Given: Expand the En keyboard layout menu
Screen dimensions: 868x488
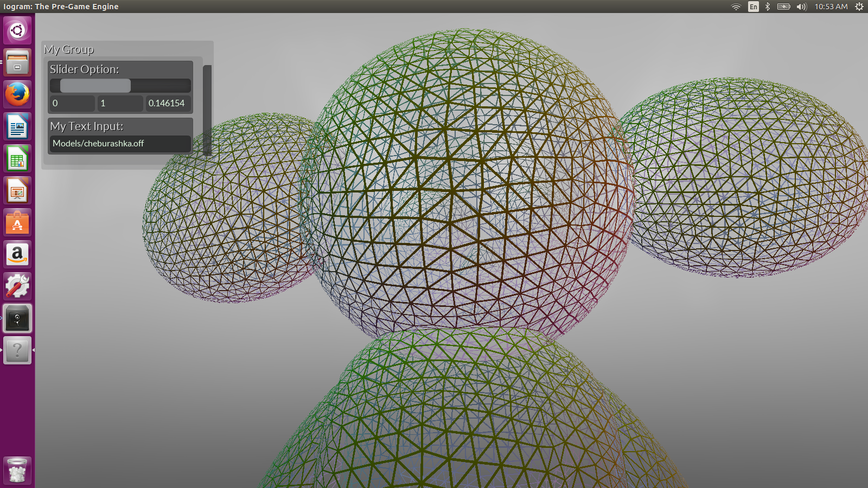Looking at the screenshot, I should tap(753, 7).
